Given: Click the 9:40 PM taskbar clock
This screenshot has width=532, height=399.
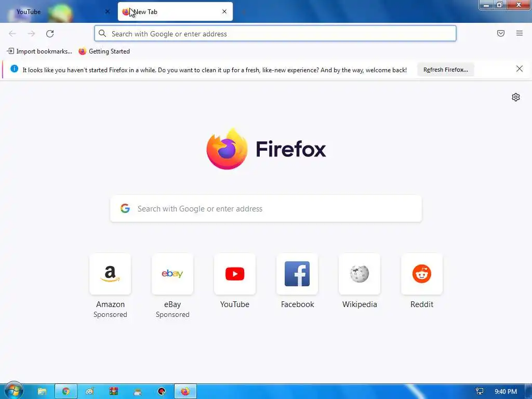Looking at the screenshot, I should [506, 392].
